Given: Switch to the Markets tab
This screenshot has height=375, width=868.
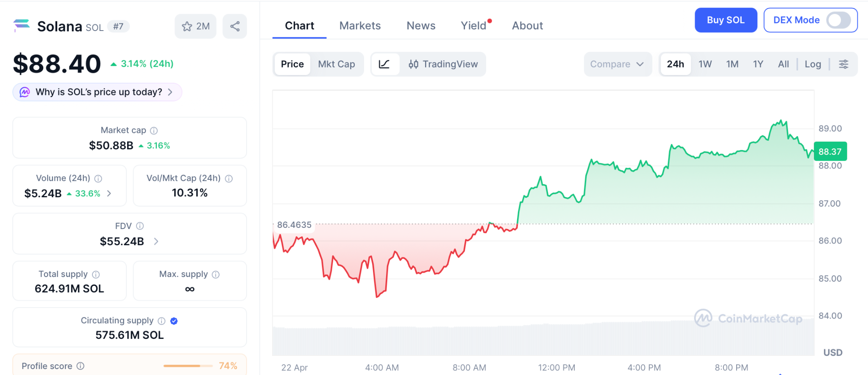Looking at the screenshot, I should coord(360,26).
